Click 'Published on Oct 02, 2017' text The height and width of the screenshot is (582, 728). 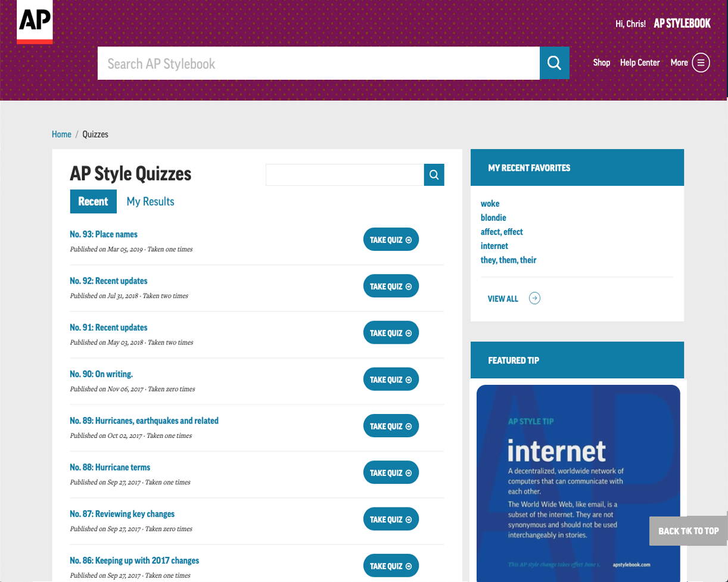[x=105, y=435]
